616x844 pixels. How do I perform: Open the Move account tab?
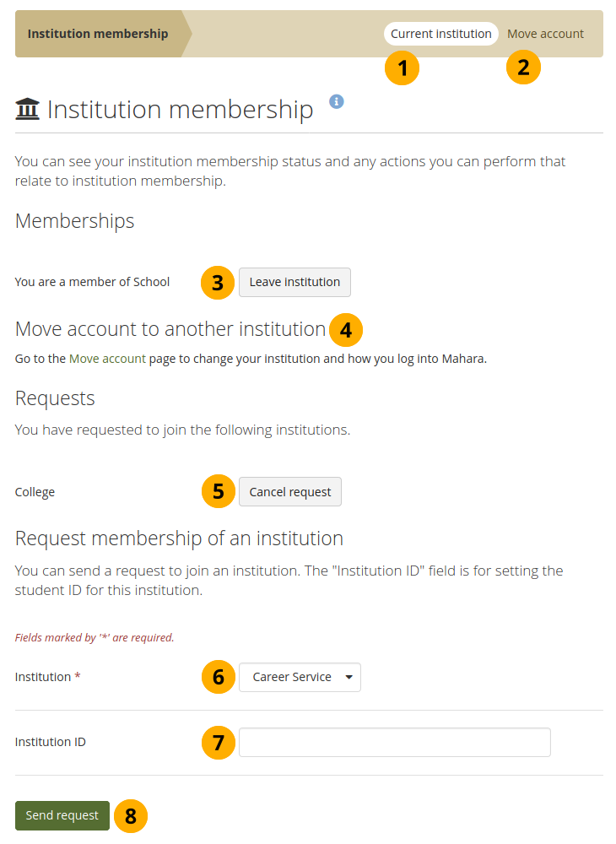point(545,34)
